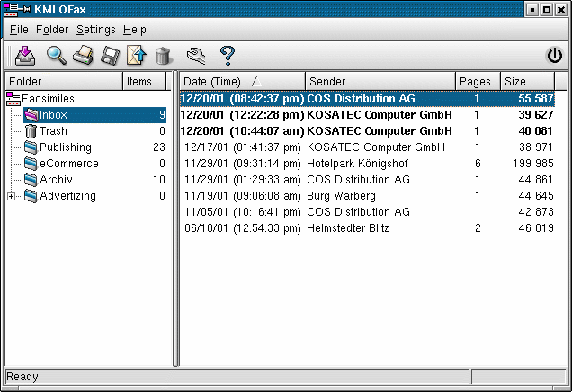Sort by the Sender column header

click(x=380, y=81)
